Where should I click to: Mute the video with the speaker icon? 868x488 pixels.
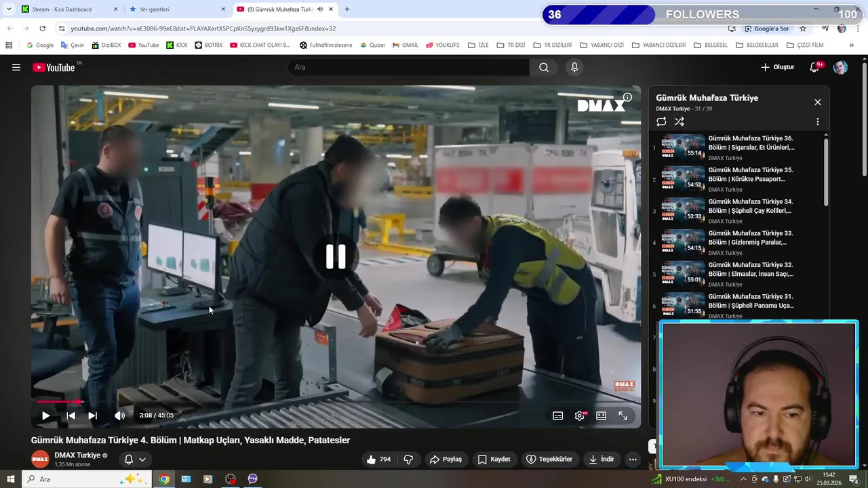click(x=119, y=415)
